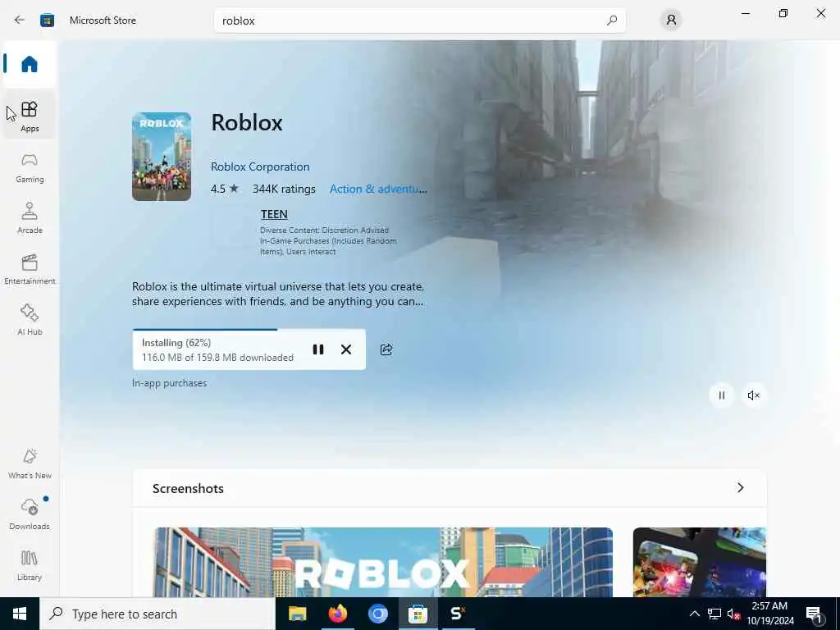Go back using the back arrow
This screenshot has width=840, height=630.
click(20, 21)
